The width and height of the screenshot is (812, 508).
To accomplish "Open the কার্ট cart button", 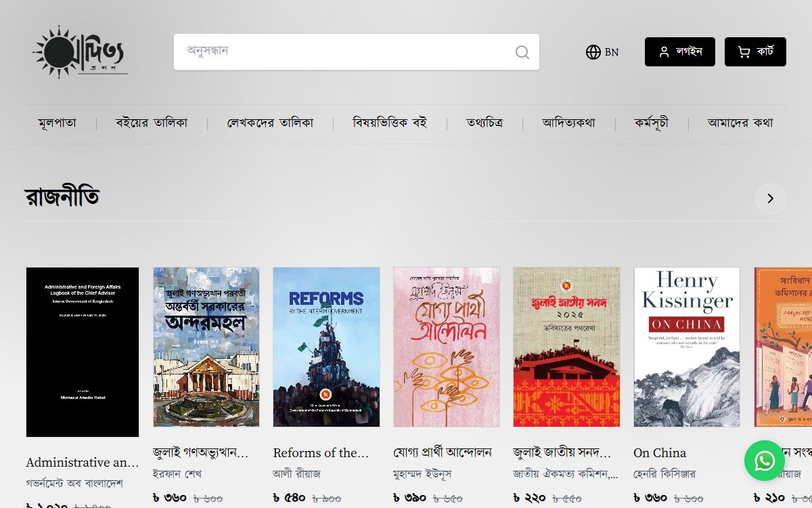I will coord(755,51).
